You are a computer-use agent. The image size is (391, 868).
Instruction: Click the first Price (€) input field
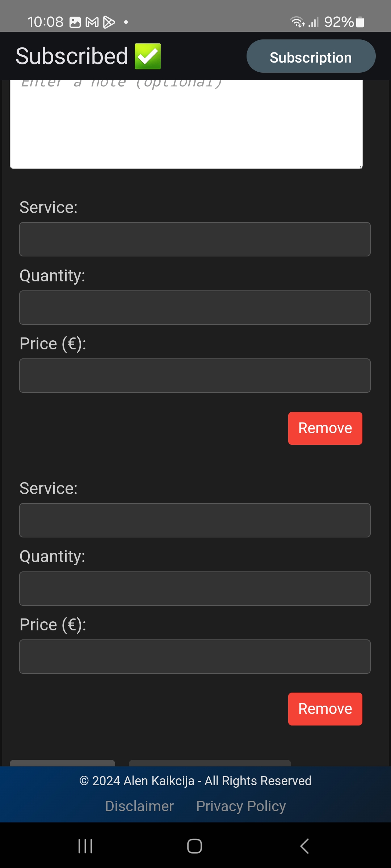(x=195, y=375)
